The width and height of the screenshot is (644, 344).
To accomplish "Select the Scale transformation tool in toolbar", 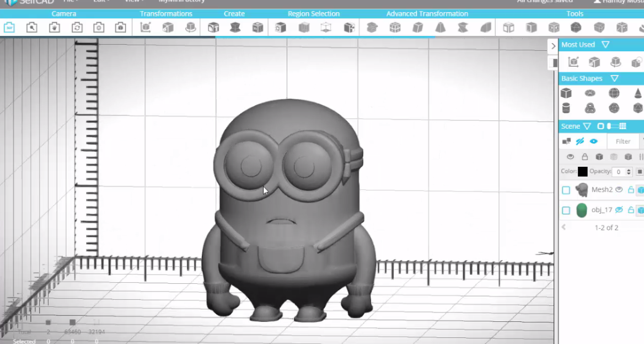I will coord(168,28).
